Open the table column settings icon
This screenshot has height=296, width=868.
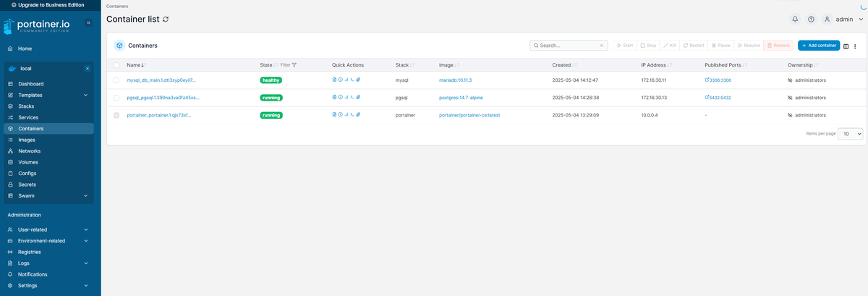pyautogui.click(x=846, y=46)
